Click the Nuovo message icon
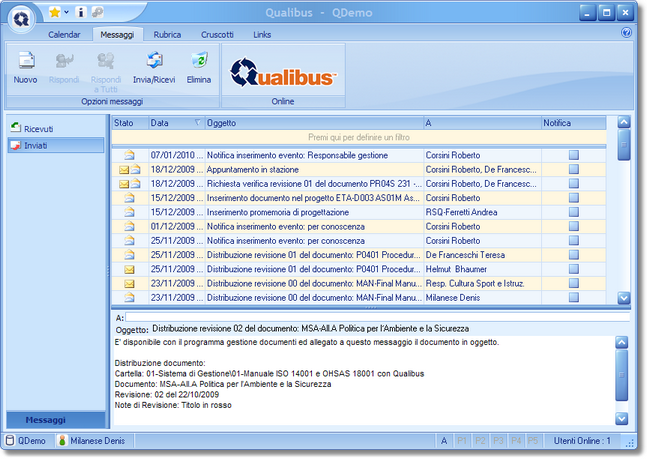This screenshot has height=459, width=647. tap(26, 62)
